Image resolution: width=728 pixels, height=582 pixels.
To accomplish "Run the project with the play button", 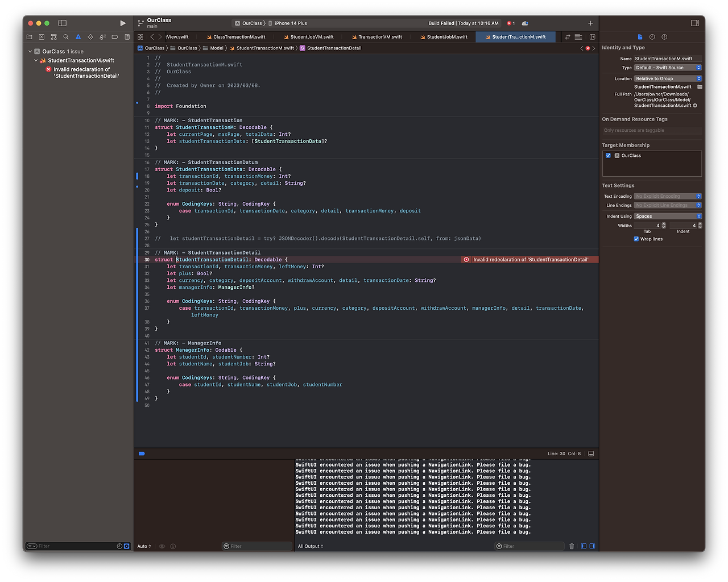I will 122,23.
